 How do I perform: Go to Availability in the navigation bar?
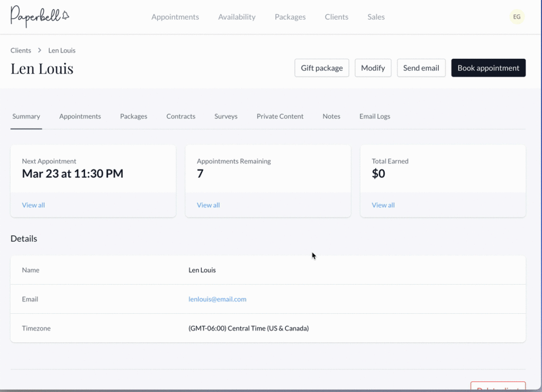[x=237, y=17]
